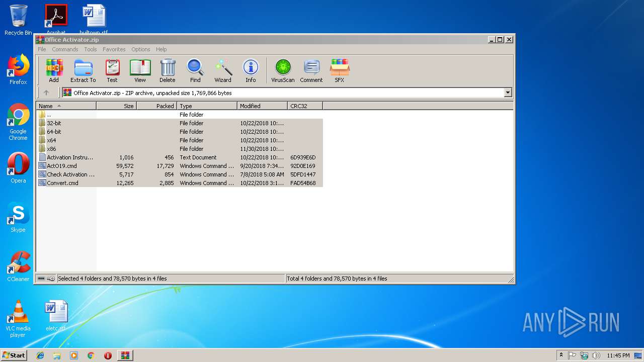Sort list by Size column
Screen dimensions: 644x362
116,106
